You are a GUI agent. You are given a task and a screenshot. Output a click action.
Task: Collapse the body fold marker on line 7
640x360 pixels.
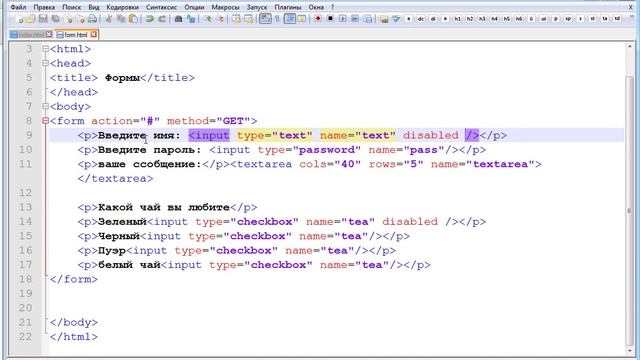45,107
